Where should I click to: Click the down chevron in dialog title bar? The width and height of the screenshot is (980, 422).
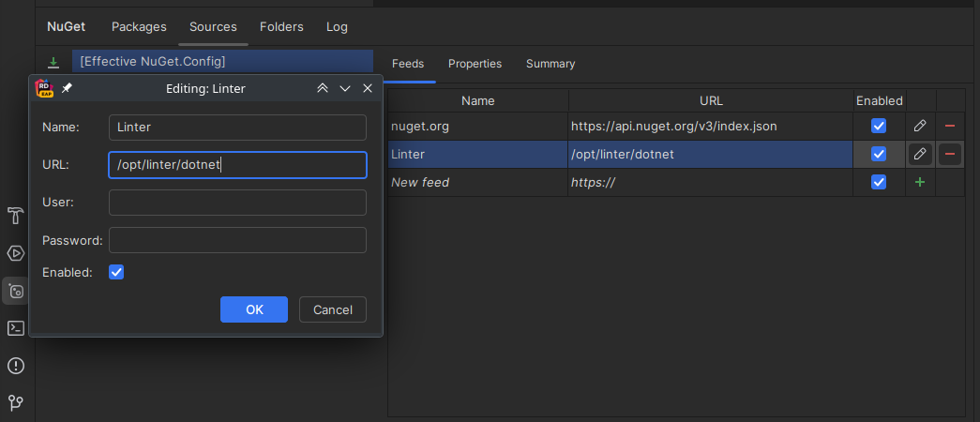[x=345, y=88]
